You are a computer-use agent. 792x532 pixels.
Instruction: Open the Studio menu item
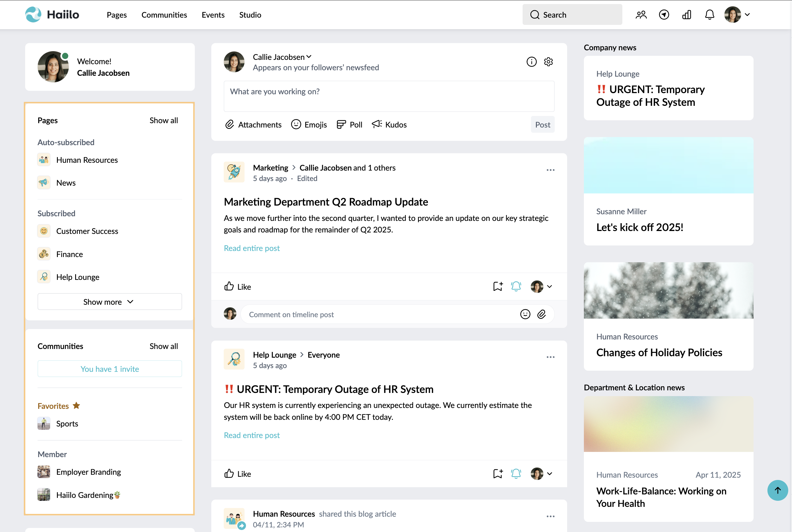coord(250,14)
